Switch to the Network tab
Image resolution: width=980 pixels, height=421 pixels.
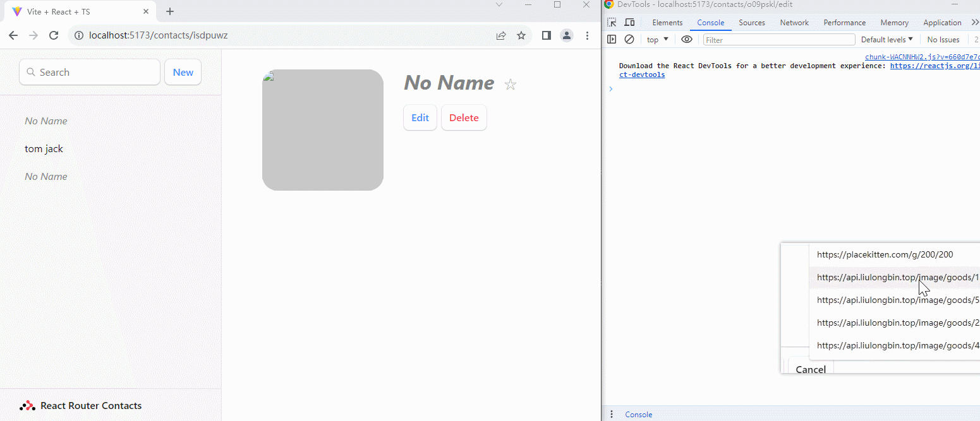click(794, 23)
